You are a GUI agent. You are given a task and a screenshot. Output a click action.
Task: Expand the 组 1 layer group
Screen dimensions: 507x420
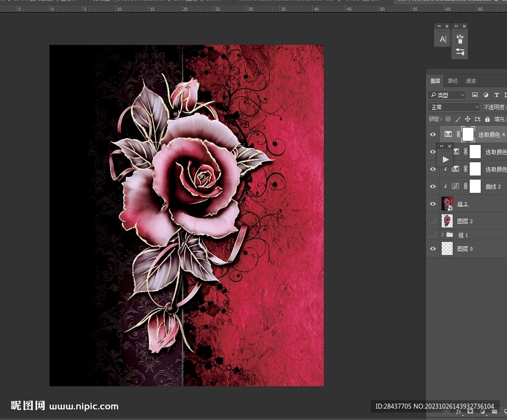click(443, 235)
